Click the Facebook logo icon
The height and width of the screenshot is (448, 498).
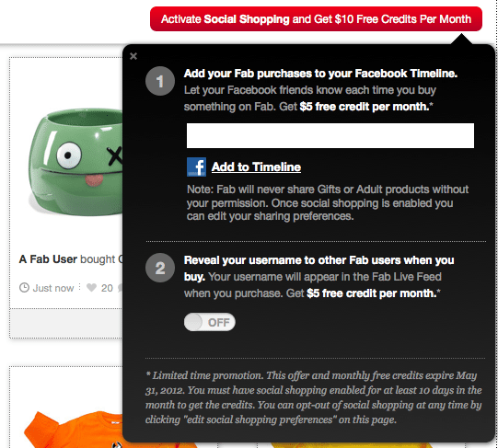click(196, 167)
